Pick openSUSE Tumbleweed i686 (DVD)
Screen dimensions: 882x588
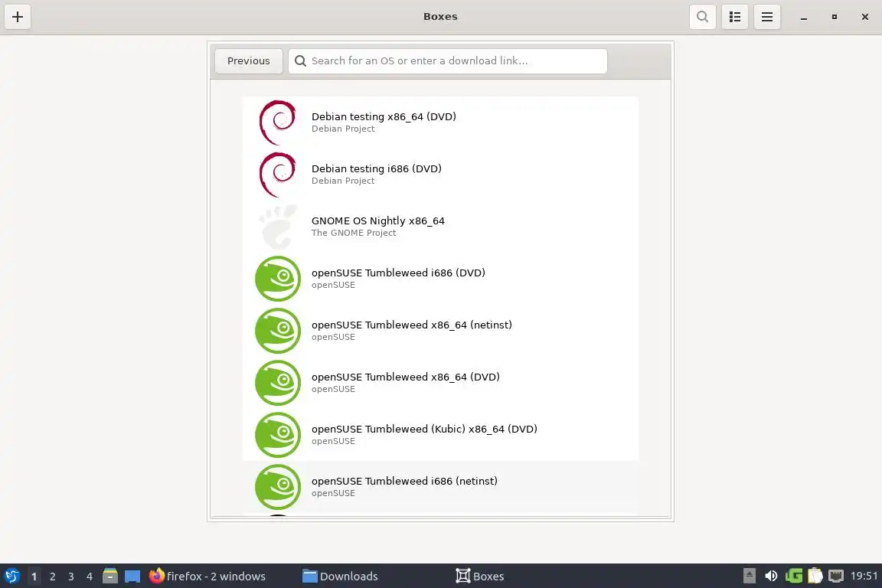(x=440, y=279)
